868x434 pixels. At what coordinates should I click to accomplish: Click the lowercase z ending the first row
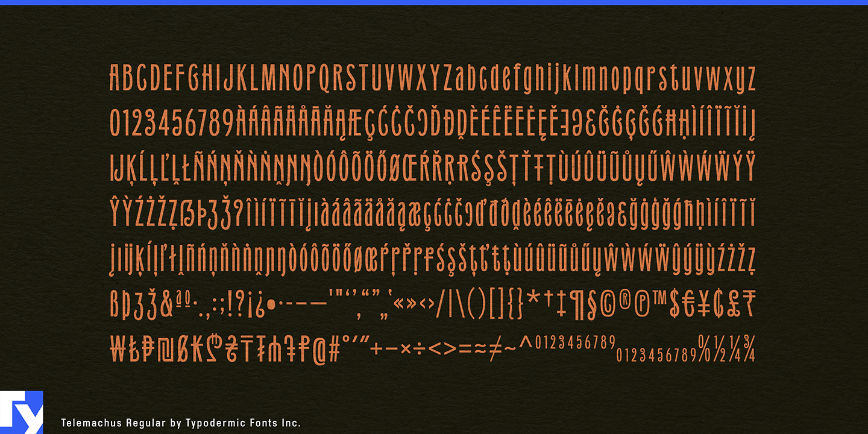[x=749, y=79]
